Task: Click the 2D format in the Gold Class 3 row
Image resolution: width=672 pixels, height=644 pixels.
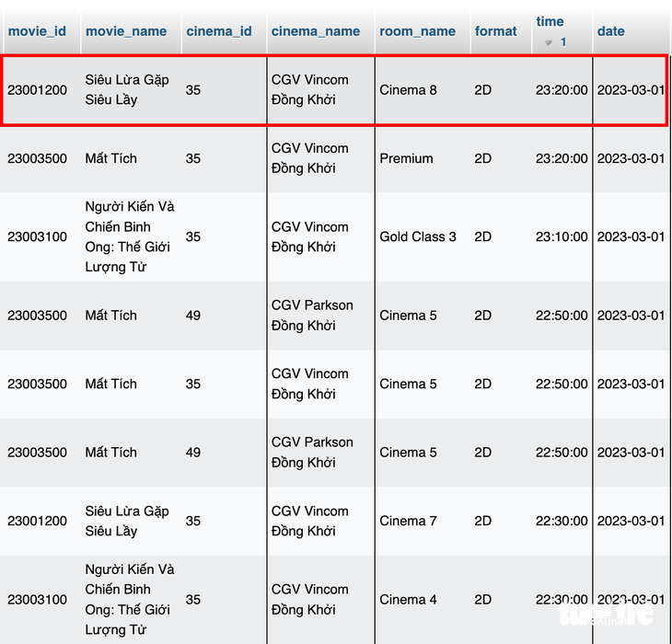Action: click(x=482, y=236)
